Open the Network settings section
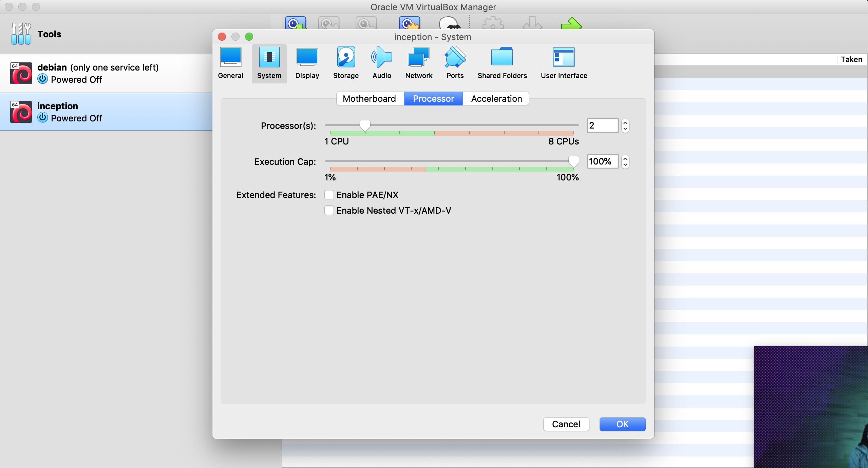This screenshot has height=468, width=868. (x=419, y=63)
